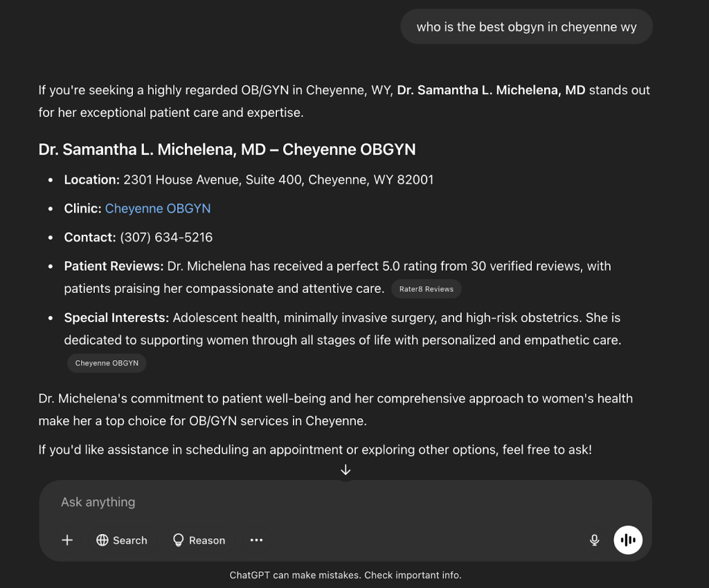Focus the Ask anything input field

pyautogui.click(x=345, y=502)
